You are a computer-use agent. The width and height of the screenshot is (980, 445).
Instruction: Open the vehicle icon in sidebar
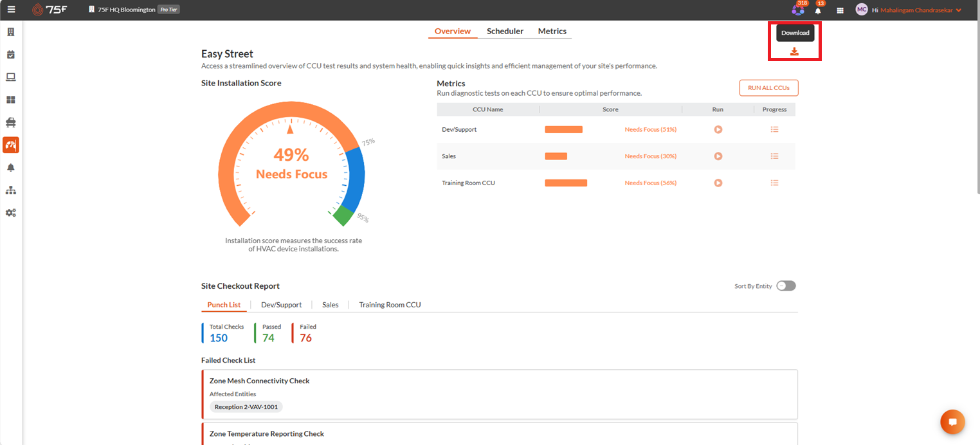[x=11, y=122]
